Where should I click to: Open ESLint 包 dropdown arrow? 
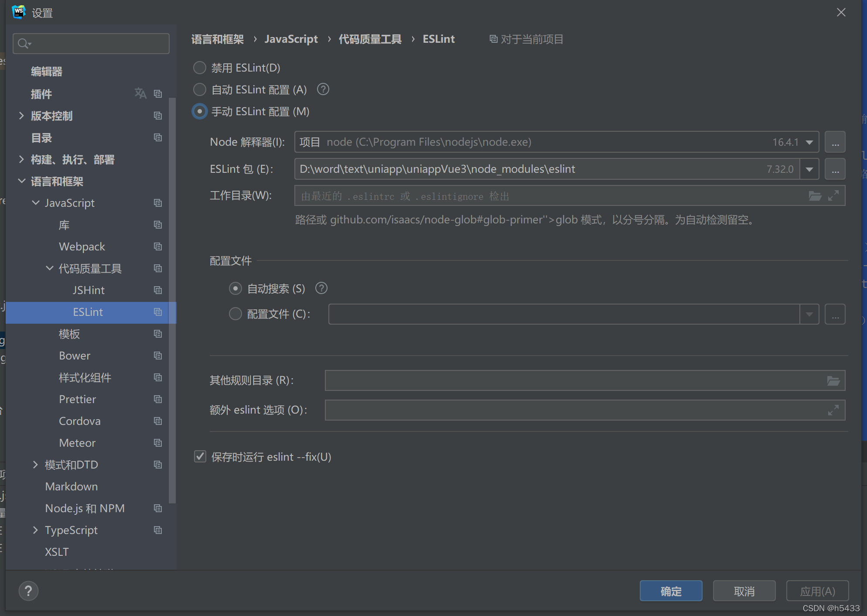coord(809,169)
